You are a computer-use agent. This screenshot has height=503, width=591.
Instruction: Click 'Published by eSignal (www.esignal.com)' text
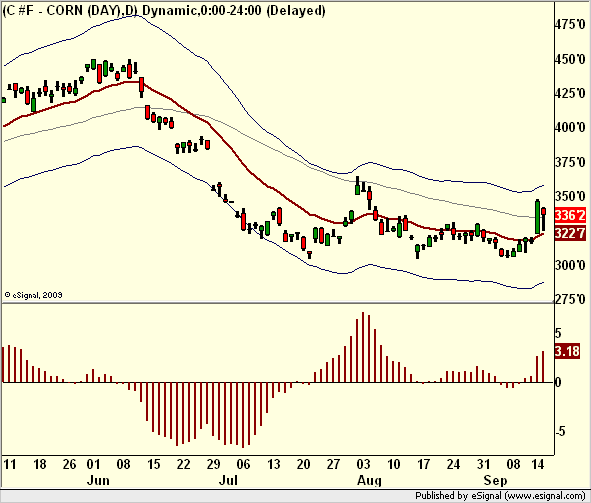[x=500, y=495]
